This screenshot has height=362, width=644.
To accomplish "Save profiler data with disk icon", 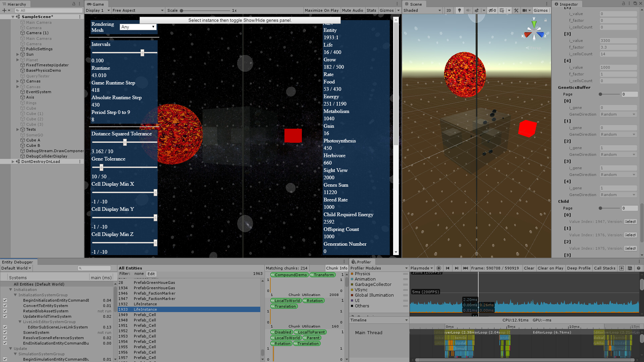I will click(630, 268).
